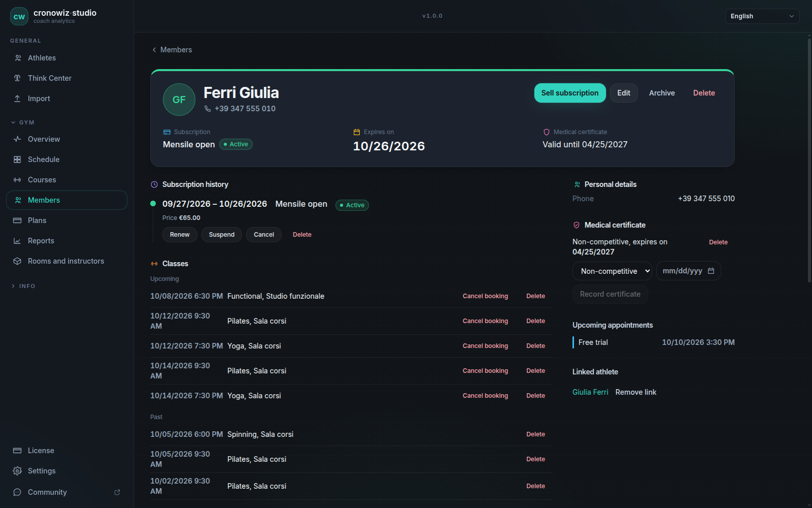Click Cancel on the subscription row
Screen dimensions: 812x508
(264, 235)
